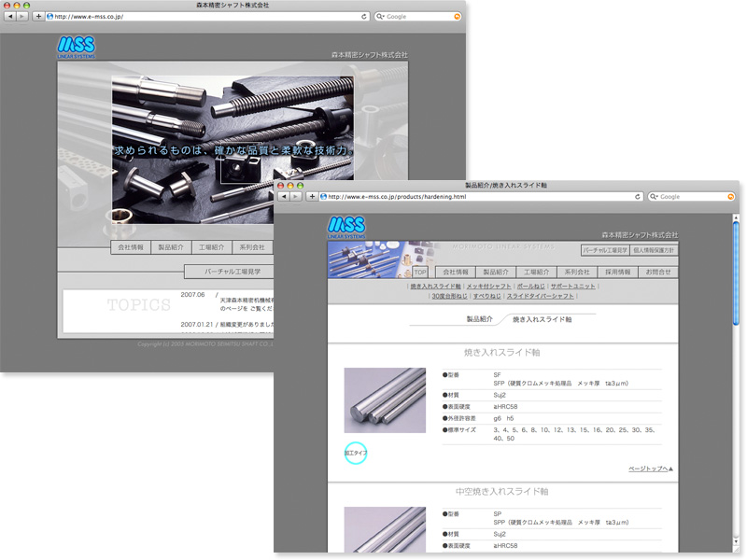Click the reload icon in the rear window address bar
The height and width of the screenshot is (560, 747).
(363, 17)
